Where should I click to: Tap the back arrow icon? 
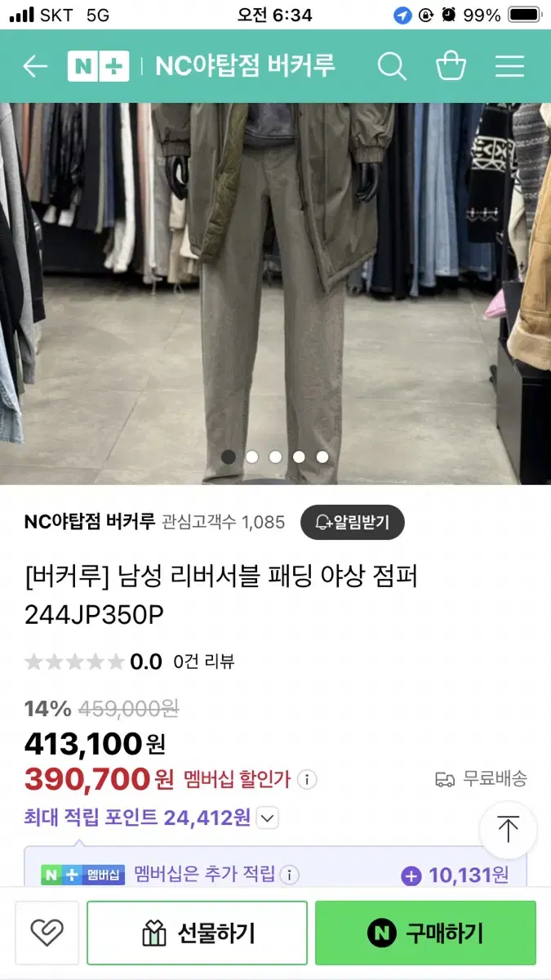35,66
